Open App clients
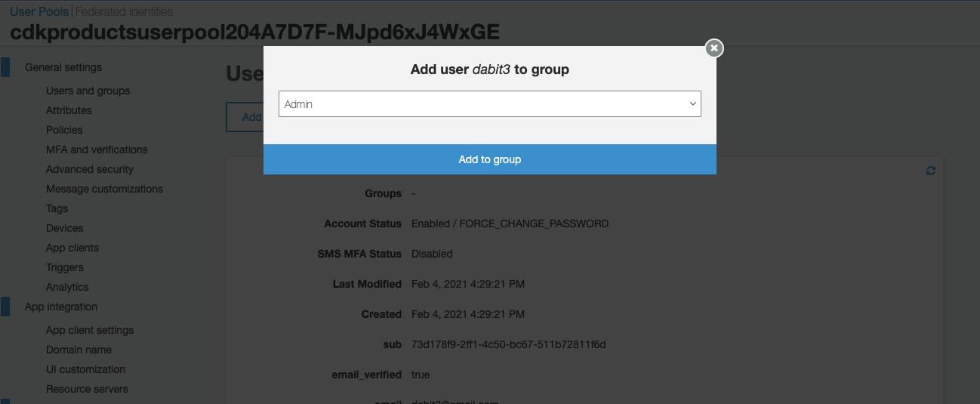The height and width of the screenshot is (404, 980). [x=72, y=248]
